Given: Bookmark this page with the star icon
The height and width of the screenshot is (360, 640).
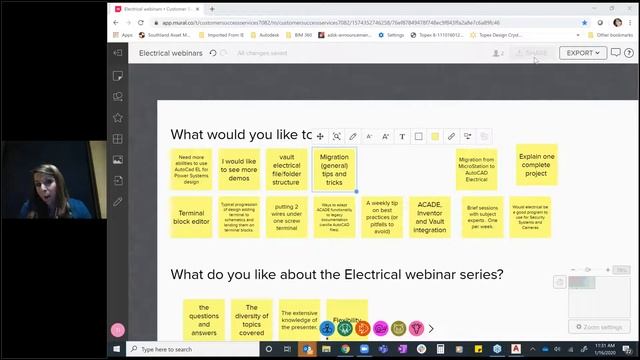Looking at the screenshot, I should tap(584, 23).
